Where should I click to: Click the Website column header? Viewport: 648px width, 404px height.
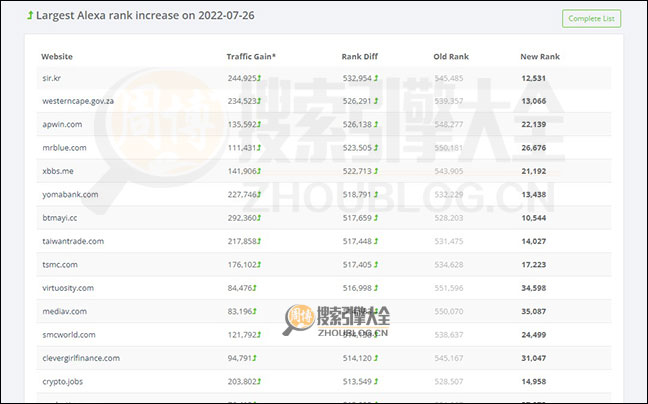click(x=57, y=57)
